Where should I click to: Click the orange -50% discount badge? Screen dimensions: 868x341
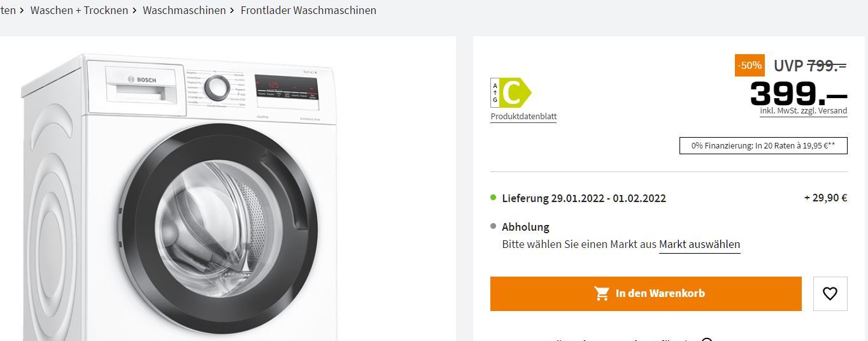(750, 65)
